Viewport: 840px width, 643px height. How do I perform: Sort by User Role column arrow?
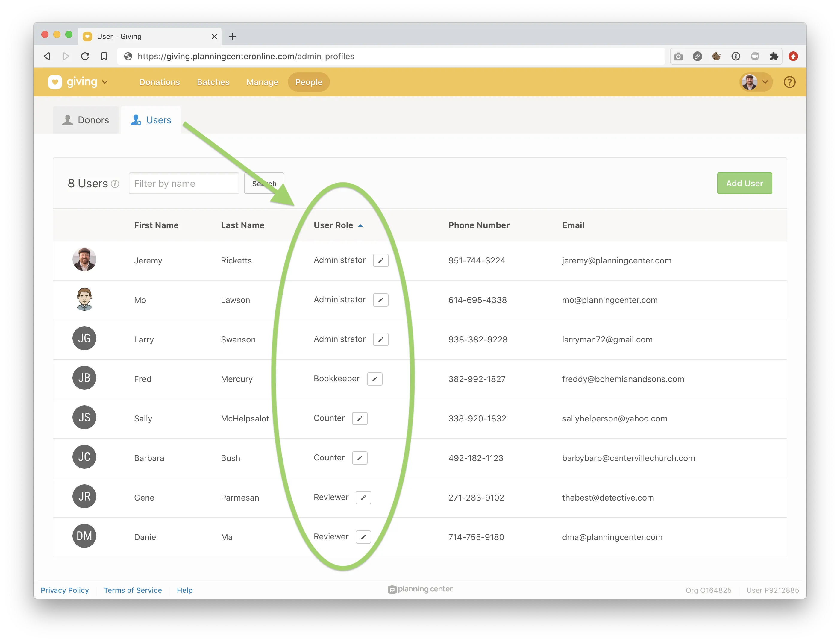tap(360, 225)
